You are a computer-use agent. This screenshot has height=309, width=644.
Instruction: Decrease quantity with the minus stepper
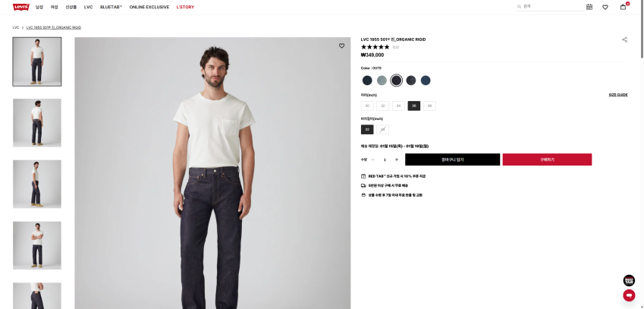(x=373, y=160)
